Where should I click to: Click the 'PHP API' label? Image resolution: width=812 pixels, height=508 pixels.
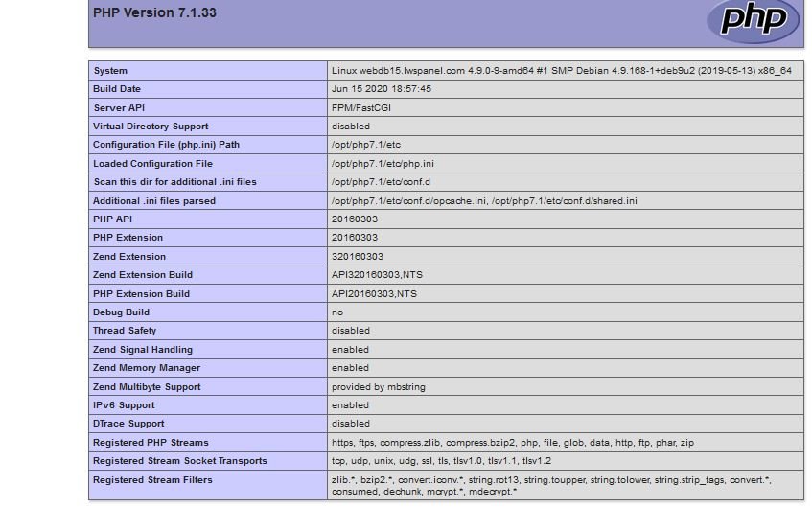point(112,219)
